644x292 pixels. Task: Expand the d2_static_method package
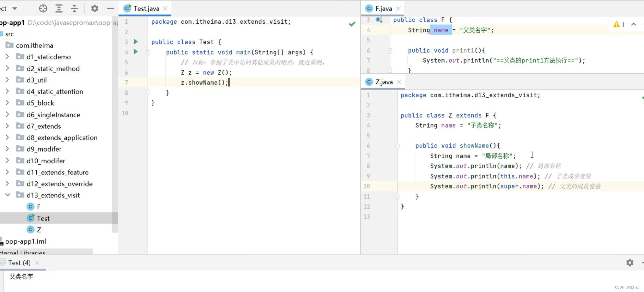[7, 68]
